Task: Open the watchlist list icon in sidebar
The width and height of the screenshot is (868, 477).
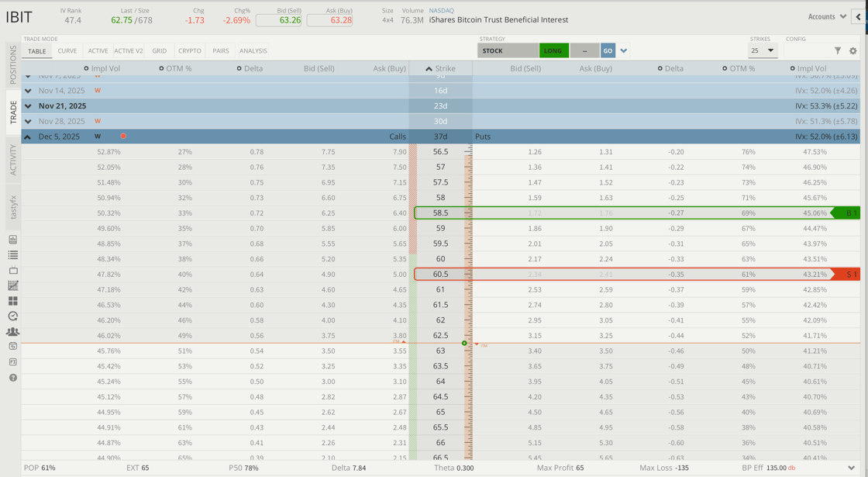Action: coord(12,255)
